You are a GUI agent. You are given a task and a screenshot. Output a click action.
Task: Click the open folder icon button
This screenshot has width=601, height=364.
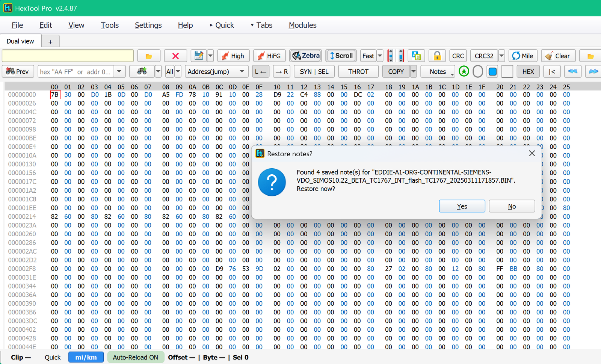coord(149,56)
